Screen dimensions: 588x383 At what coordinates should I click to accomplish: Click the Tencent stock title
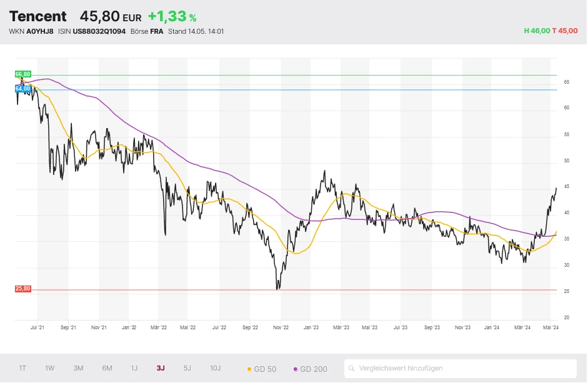pos(37,16)
